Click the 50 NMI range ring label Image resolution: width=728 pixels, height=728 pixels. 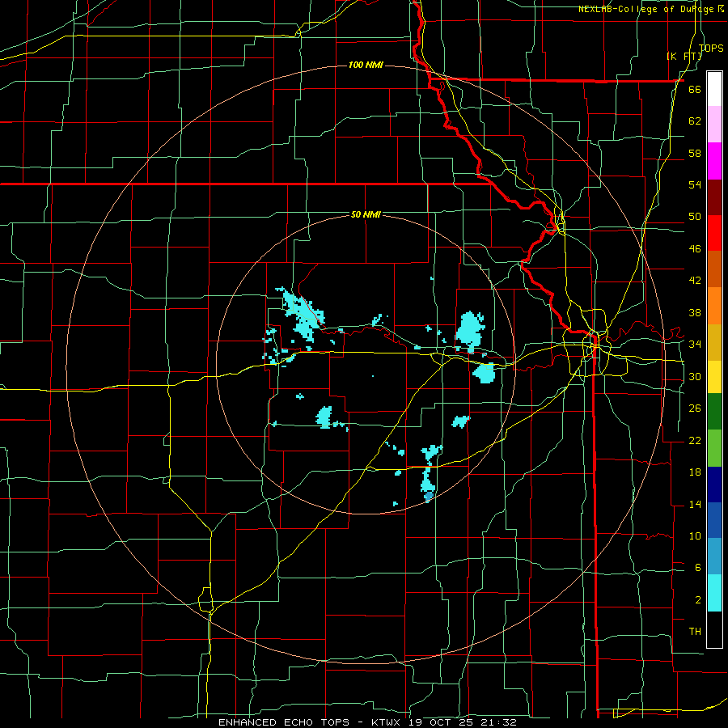click(x=366, y=214)
